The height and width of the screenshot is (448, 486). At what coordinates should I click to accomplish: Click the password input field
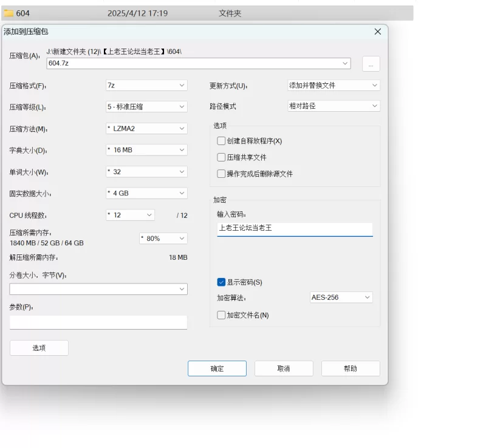coord(295,229)
